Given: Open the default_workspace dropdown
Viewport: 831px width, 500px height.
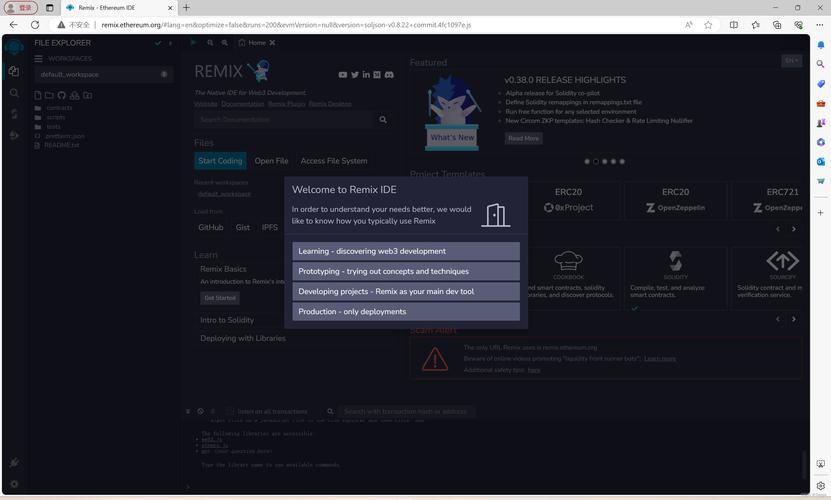Looking at the screenshot, I should 104,75.
